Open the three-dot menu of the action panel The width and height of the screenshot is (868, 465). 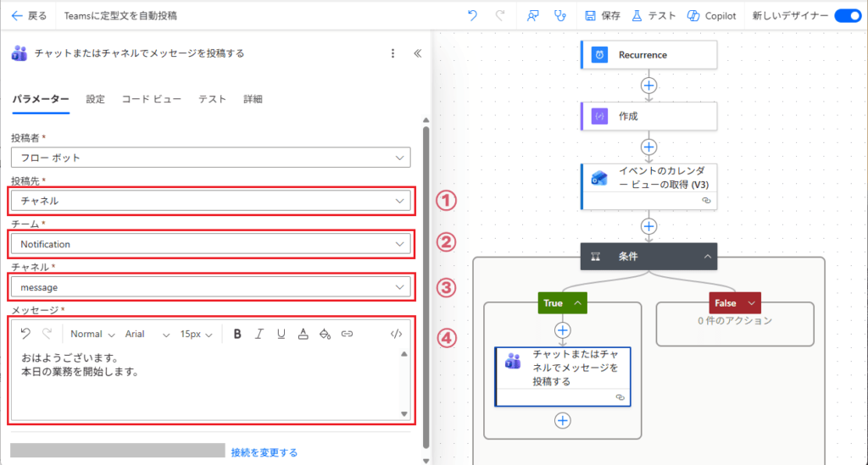coord(393,53)
